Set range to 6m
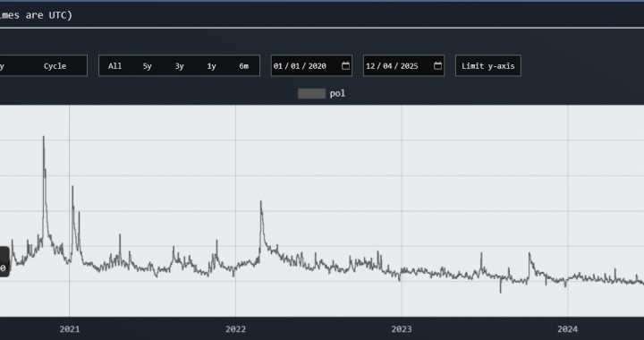This screenshot has height=340, width=644. 244,66
